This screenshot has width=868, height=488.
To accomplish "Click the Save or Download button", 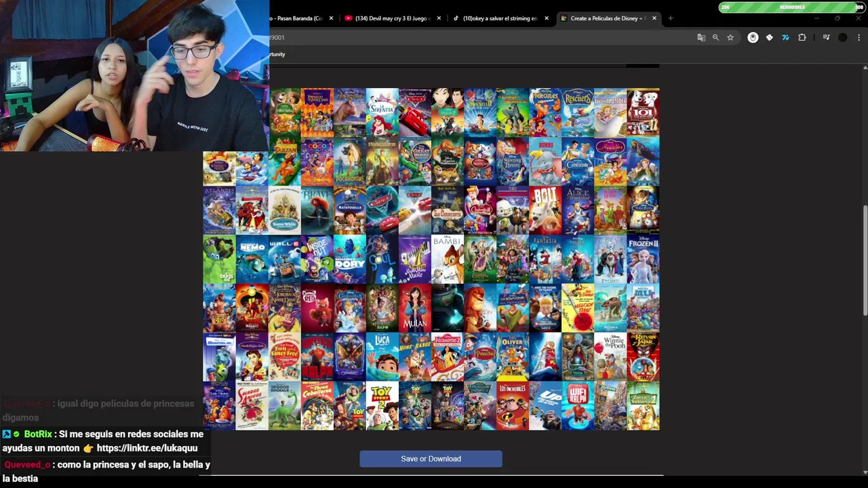I will [431, 459].
